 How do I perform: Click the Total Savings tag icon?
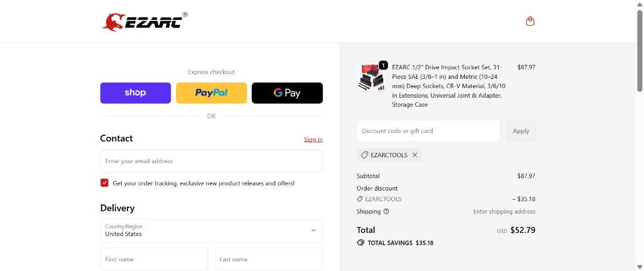[361, 243]
